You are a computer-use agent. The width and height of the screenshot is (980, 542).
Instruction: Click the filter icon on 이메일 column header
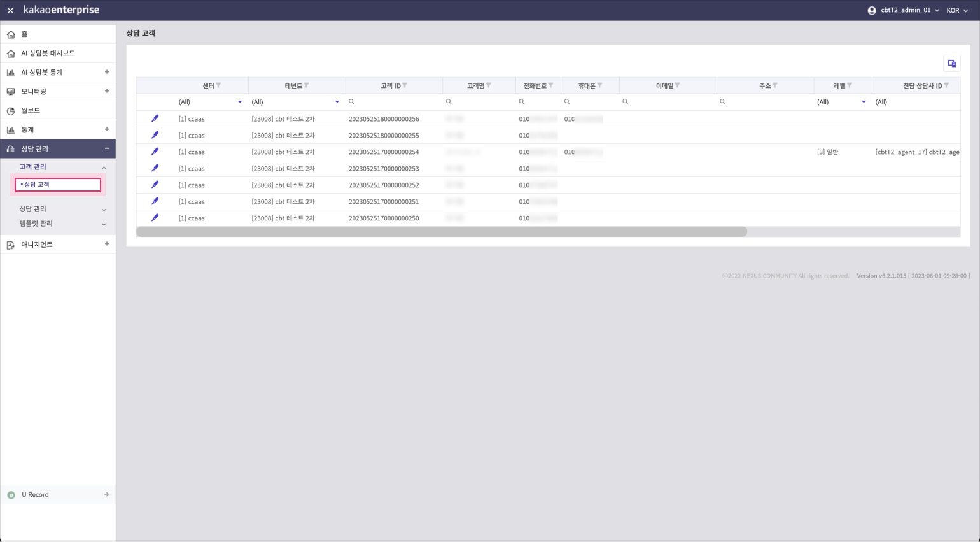tap(678, 85)
